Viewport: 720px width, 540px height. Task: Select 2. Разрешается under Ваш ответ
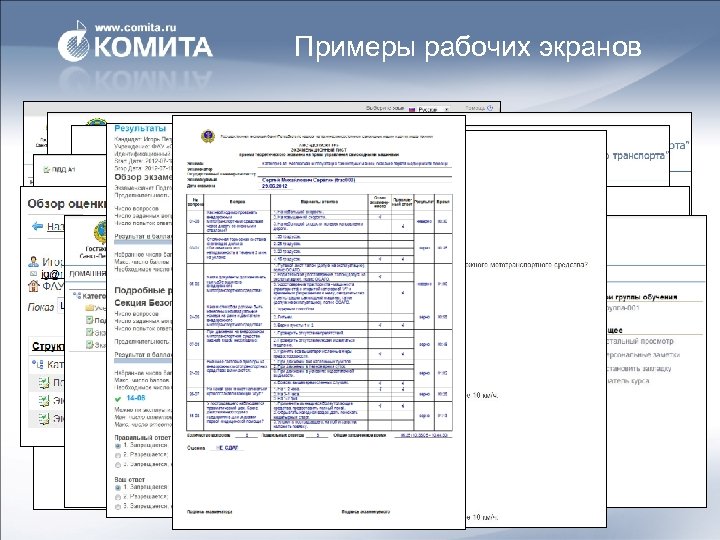(x=118, y=497)
